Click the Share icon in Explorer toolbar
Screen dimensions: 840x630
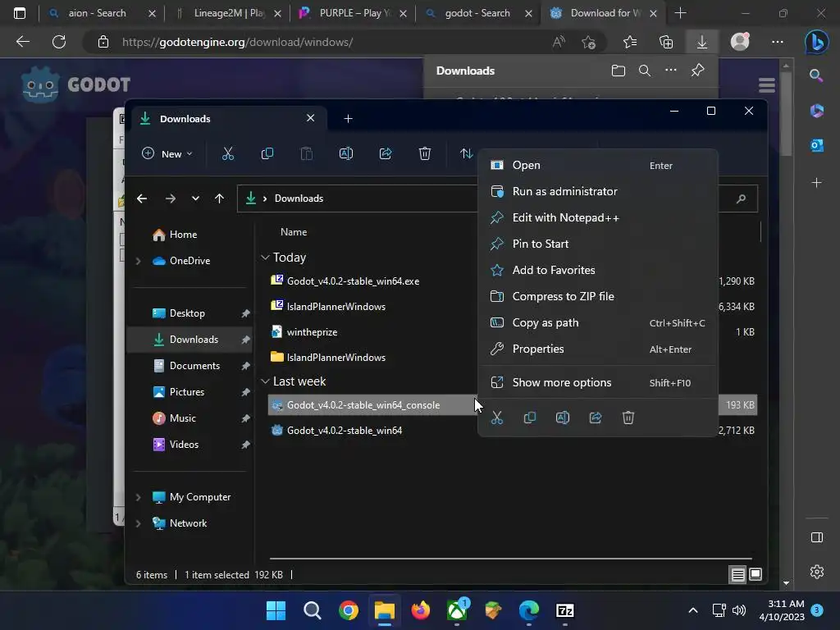pos(386,153)
